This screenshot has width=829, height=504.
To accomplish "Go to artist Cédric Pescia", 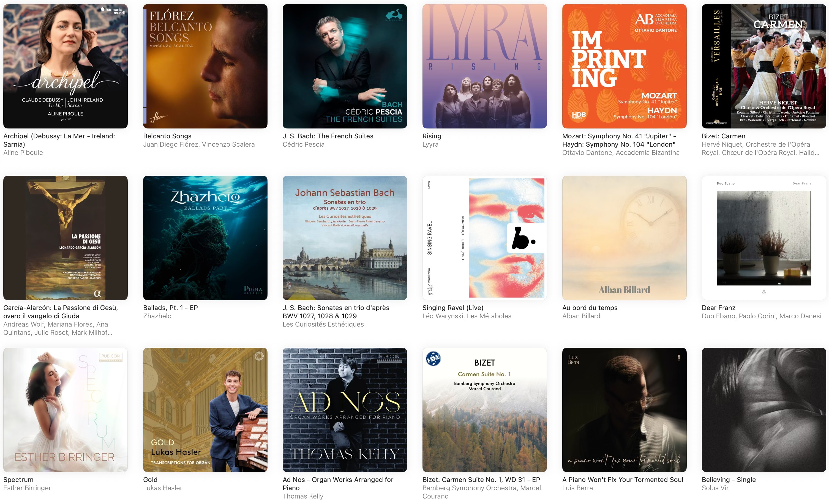I will pos(304,145).
